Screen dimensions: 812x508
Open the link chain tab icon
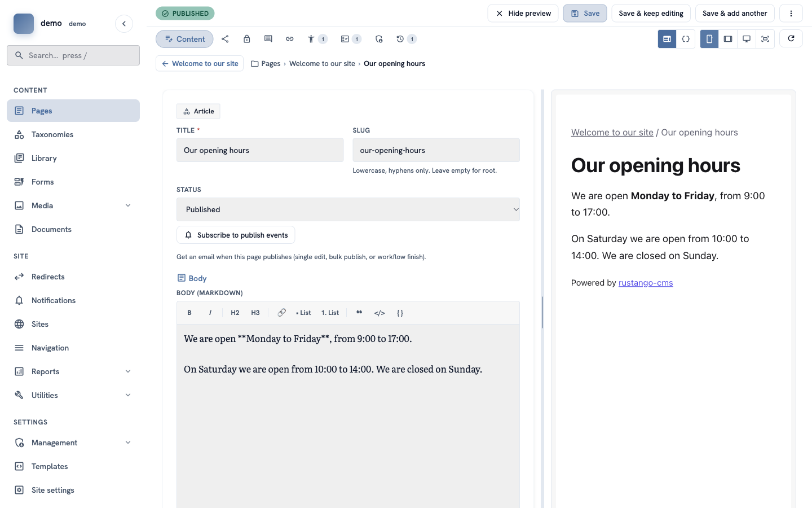[289, 39]
